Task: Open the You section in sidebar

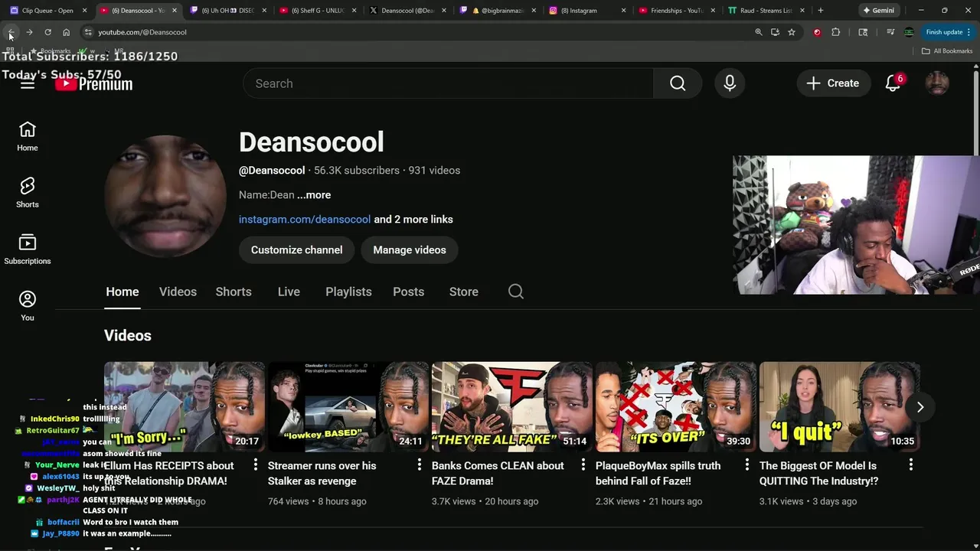Action: click(28, 307)
